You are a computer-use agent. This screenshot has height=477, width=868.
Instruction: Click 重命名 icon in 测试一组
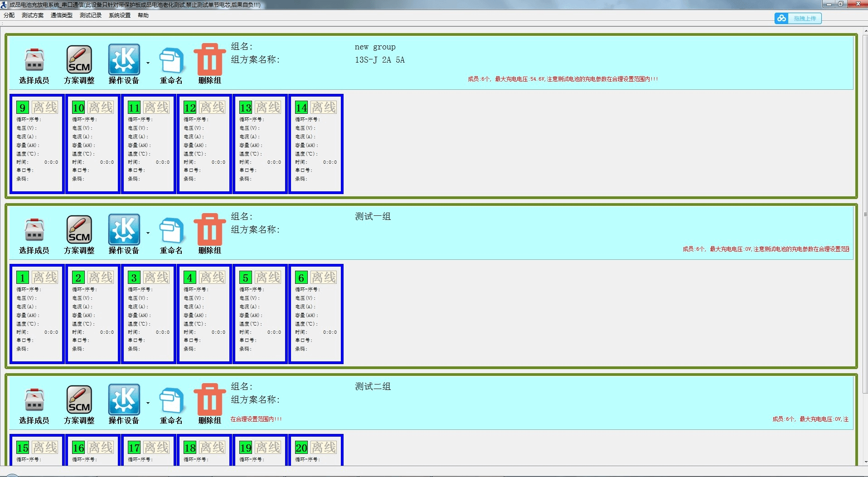click(x=171, y=230)
